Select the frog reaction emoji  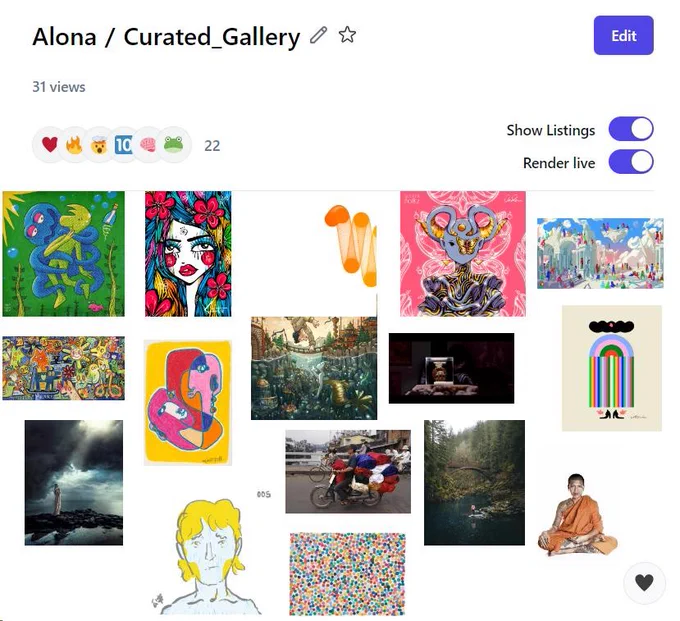tap(173, 144)
